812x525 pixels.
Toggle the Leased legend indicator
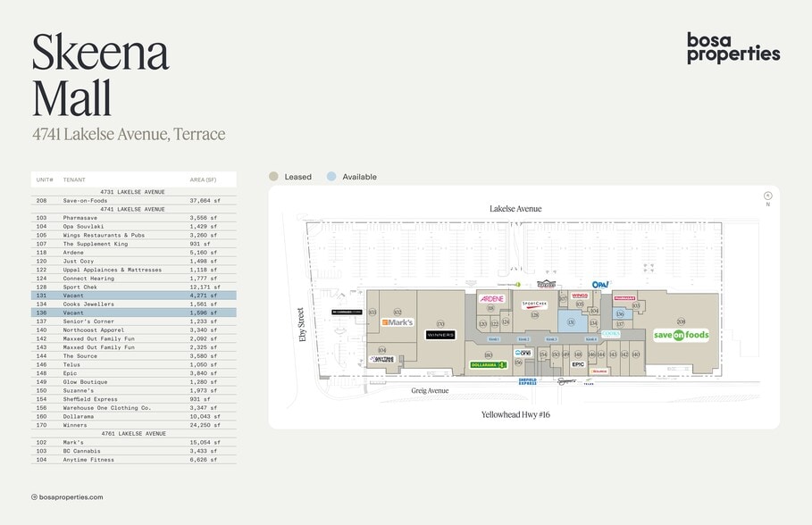pos(273,177)
